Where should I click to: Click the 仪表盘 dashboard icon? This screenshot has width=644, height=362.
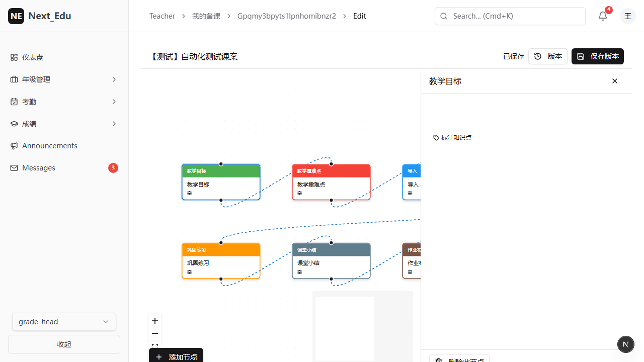coord(14,57)
